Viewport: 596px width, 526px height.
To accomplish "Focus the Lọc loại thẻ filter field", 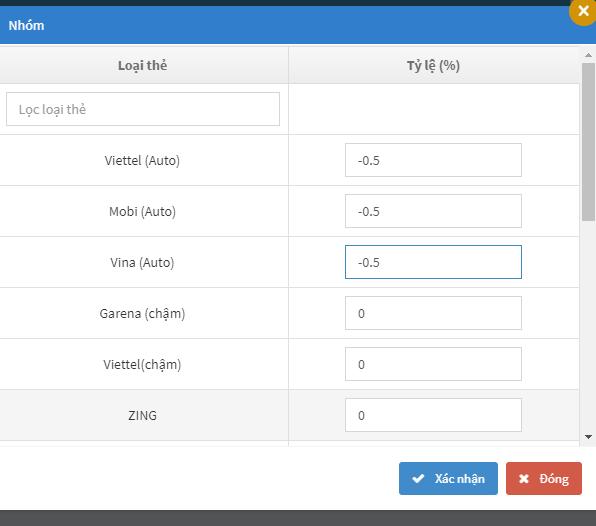I will coord(143,109).
